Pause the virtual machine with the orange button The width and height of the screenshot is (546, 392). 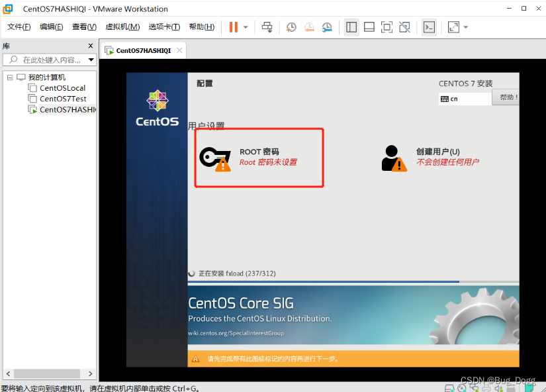click(234, 27)
